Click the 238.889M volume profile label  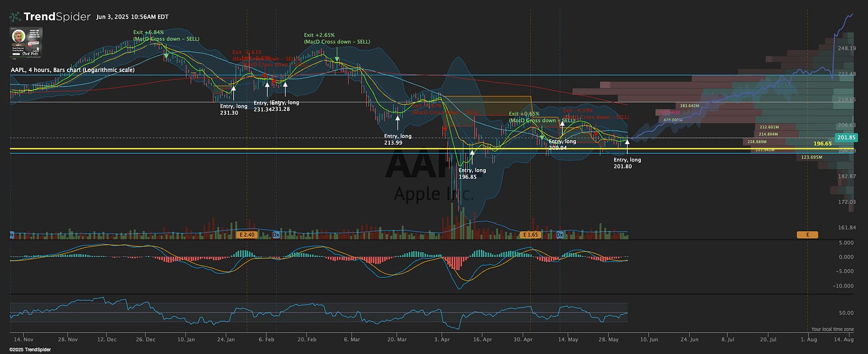[756, 142]
